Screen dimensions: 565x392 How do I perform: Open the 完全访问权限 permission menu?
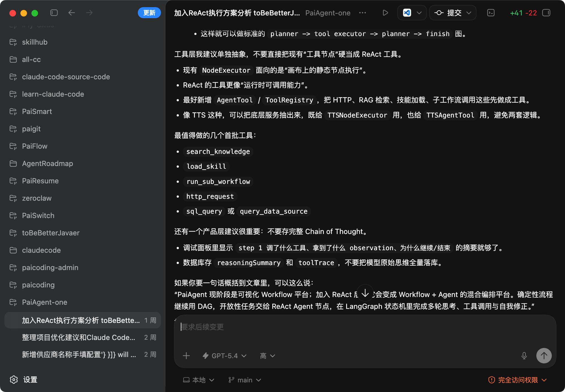click(x=518, y=380)
